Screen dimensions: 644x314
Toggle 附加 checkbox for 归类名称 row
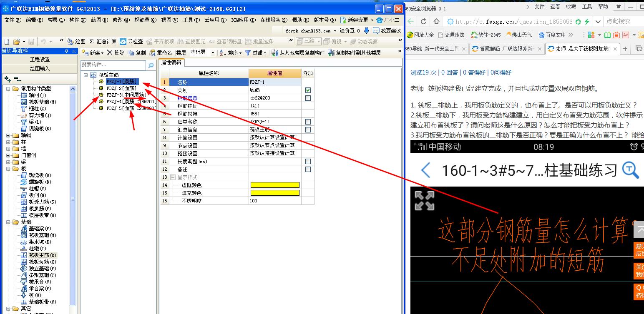pyautogui.click(x=308, y=122)
